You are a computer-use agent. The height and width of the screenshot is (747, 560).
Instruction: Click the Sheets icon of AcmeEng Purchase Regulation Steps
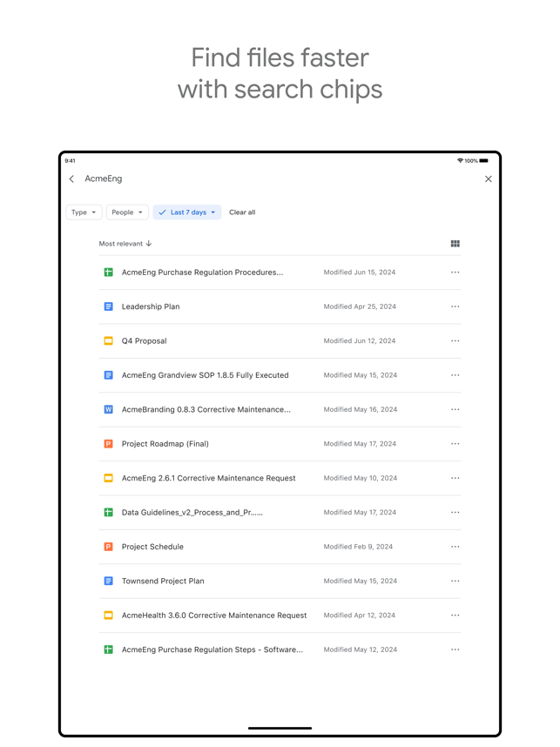109,649
